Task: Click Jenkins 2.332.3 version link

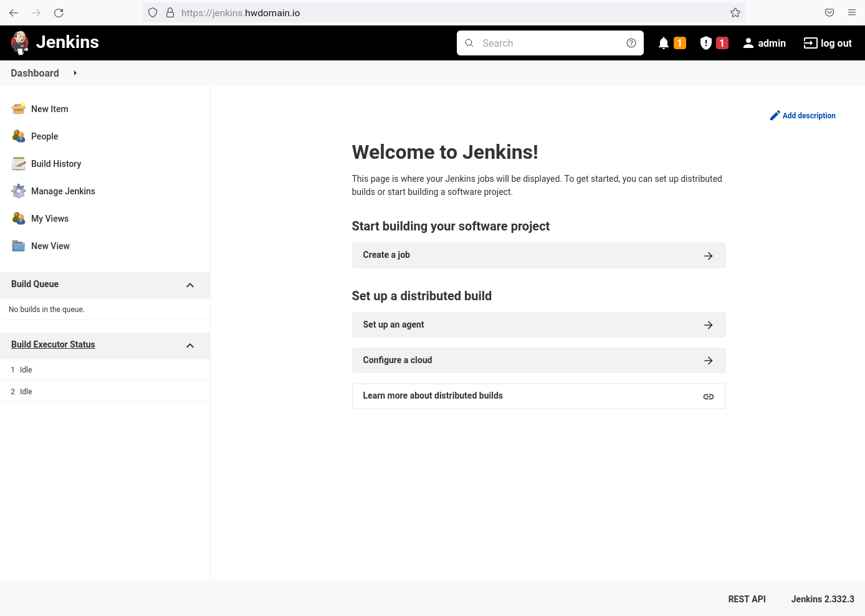Action: 823,599
